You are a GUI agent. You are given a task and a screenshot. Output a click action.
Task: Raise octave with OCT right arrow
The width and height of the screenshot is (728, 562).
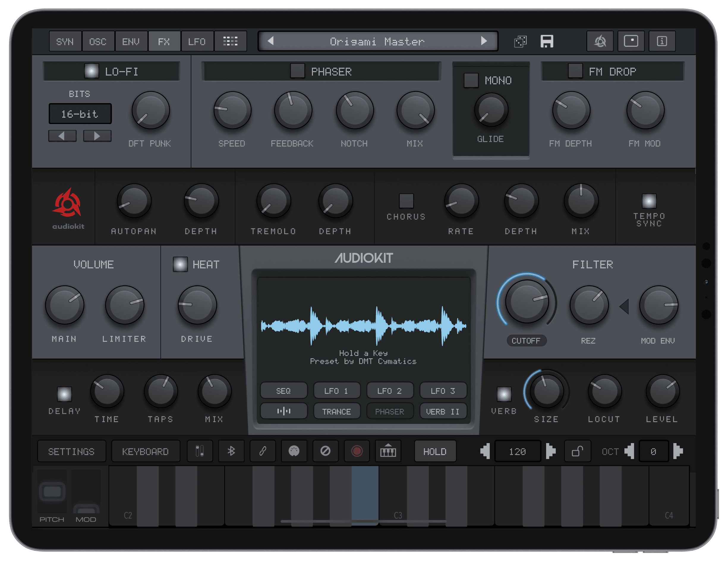pyautogui.click(x=678, y=451)
